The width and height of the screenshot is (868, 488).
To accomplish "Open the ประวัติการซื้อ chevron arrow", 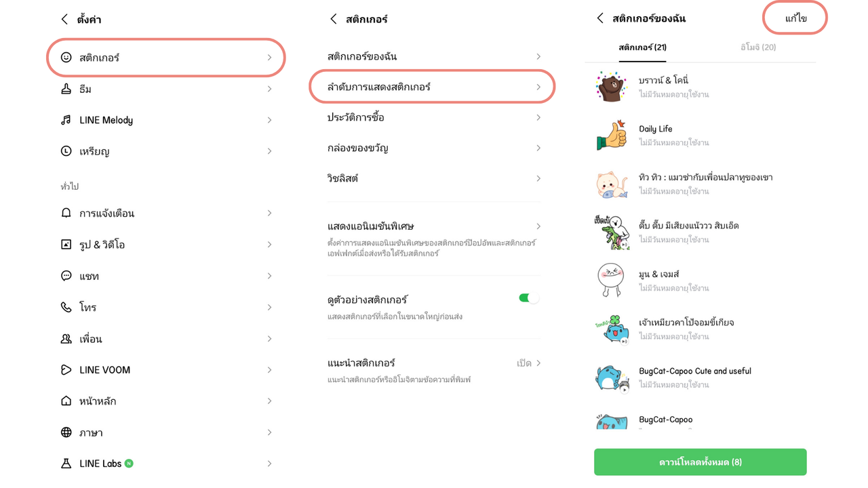I will [538, 117].
